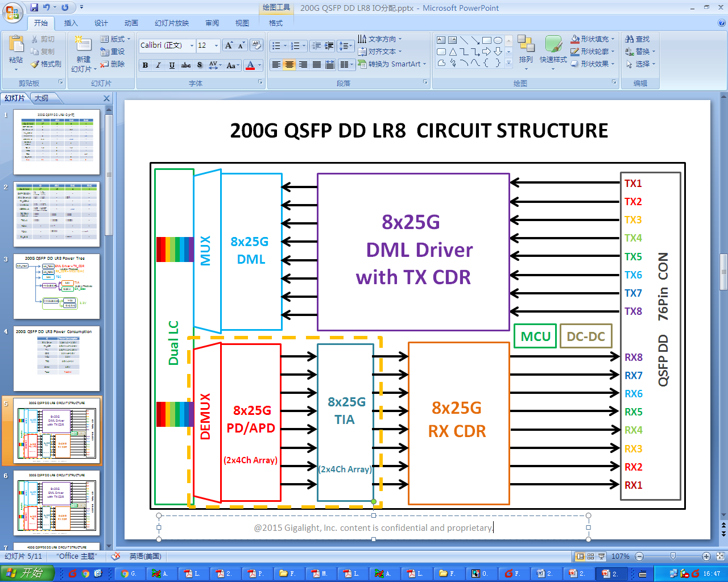Toggle Italic formatting

click(159, 65)
